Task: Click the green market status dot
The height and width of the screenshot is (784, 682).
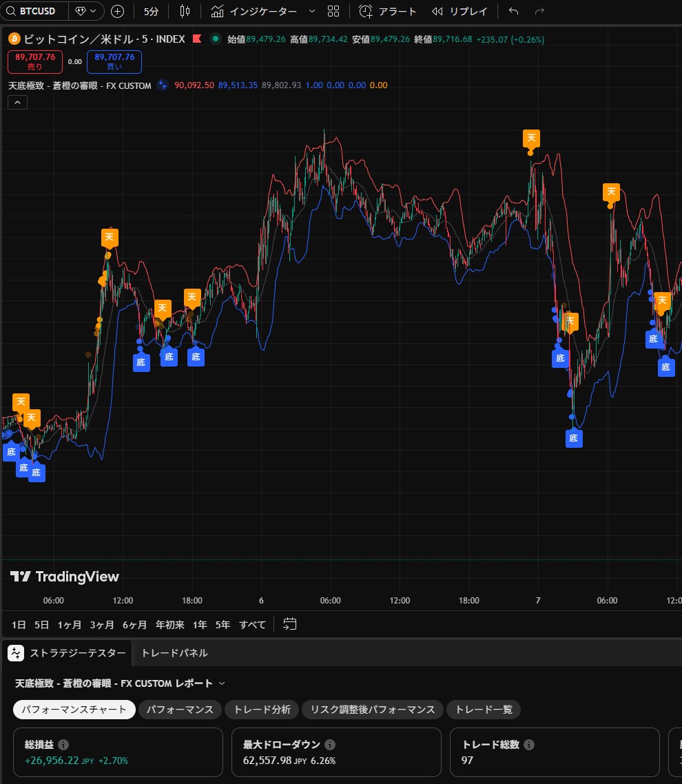Action: [x=216, y=39]
